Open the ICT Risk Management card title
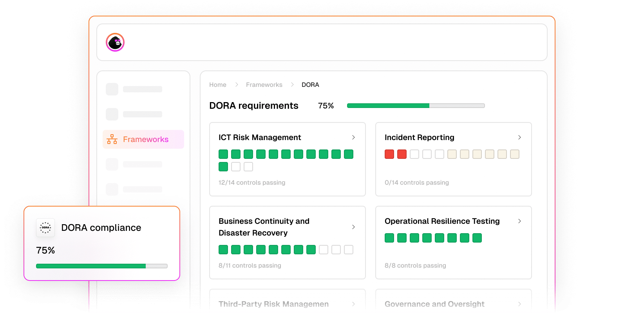644x313 pixels. 260,137
